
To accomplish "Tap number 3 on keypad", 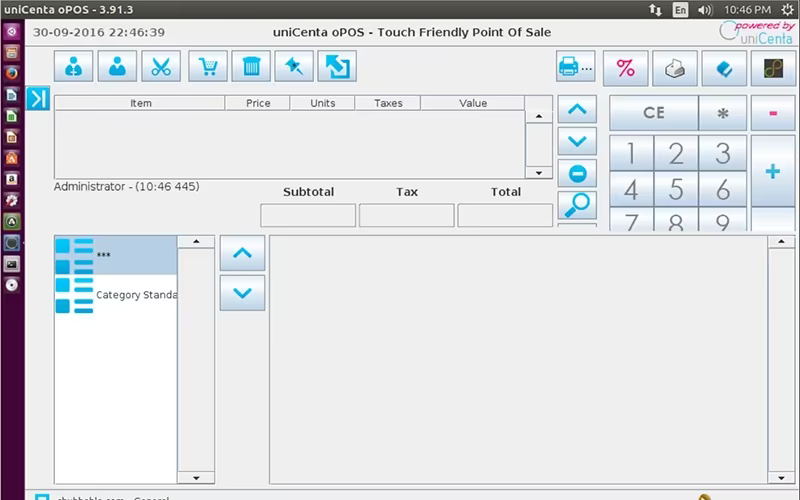I will click(x=722, y=153).
